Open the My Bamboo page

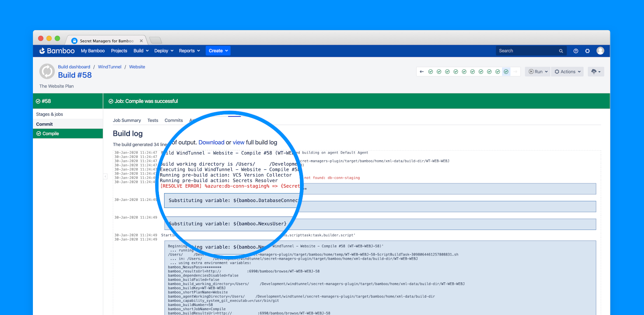[93, 51]
